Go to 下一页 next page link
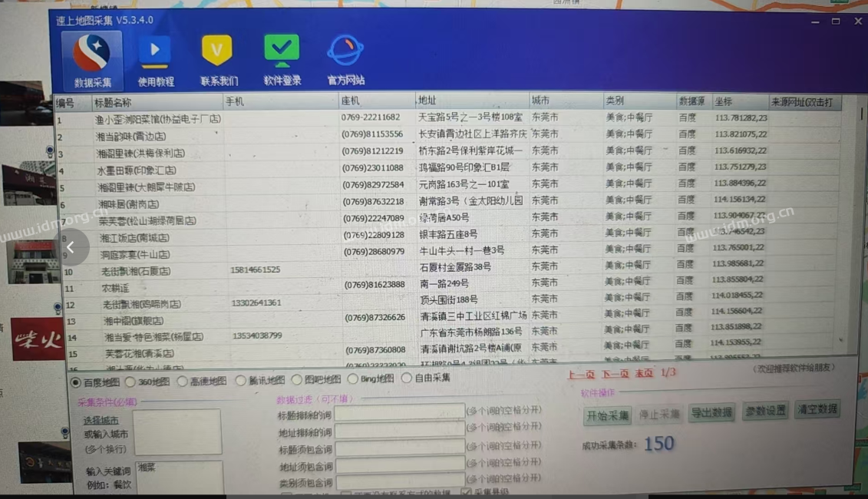868x499 pixels. click(x=615, y=374)
